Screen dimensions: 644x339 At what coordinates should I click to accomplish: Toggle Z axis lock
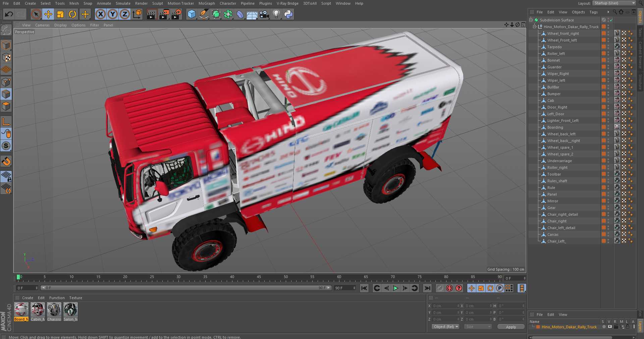[125, 14]
